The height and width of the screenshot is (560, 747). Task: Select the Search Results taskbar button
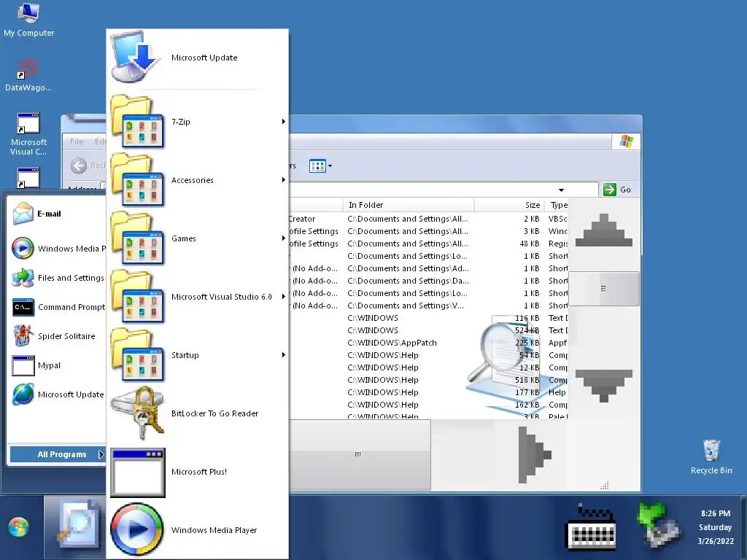tap(75, 528)
